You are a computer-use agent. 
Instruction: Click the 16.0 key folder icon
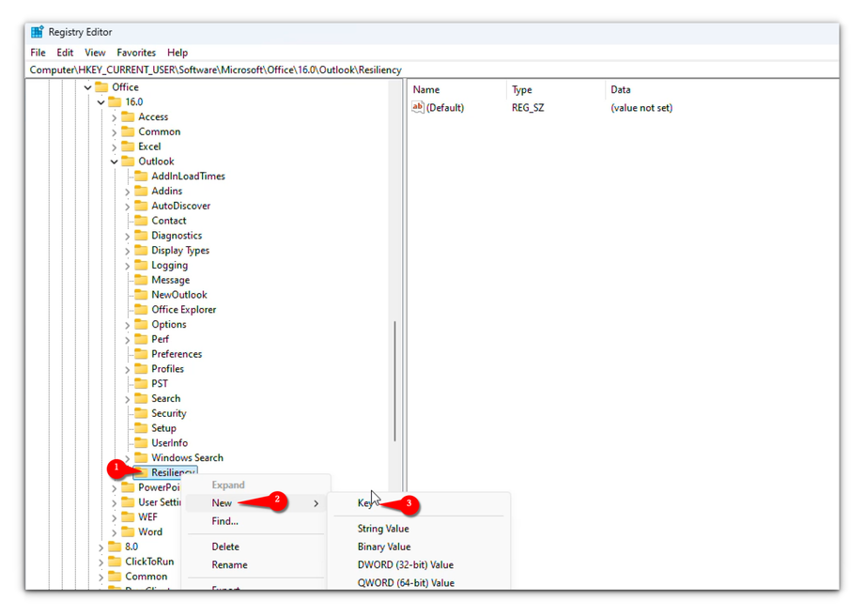(x=115, y=102)
